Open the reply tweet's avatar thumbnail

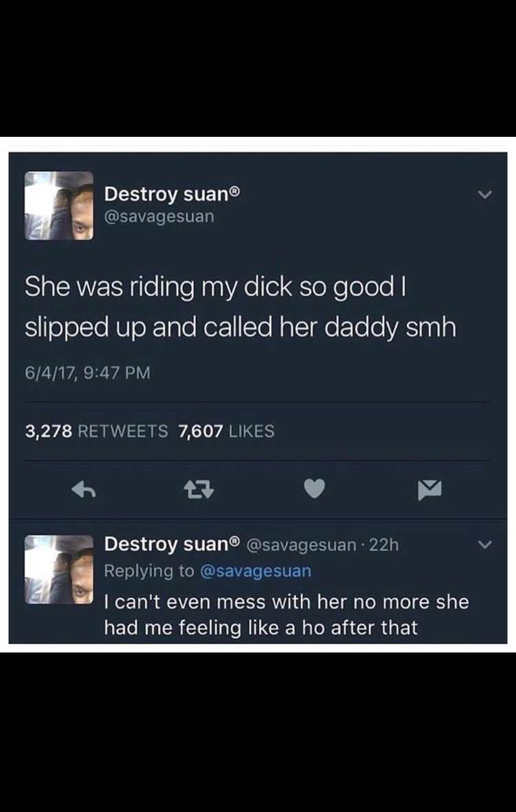59,569
